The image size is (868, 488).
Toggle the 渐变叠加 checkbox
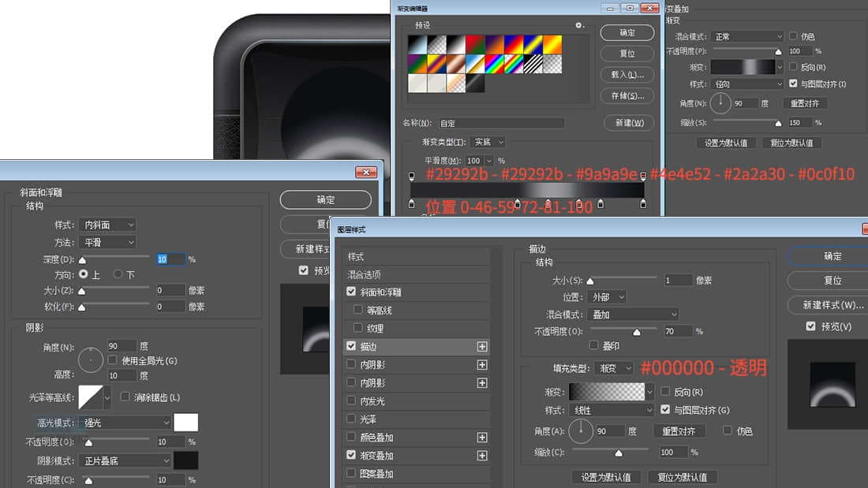coord(351,455)
